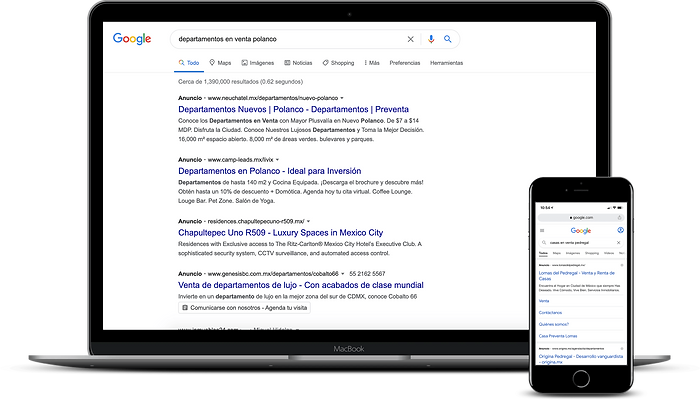Clear the laptop search box with X

pos(410,39)
